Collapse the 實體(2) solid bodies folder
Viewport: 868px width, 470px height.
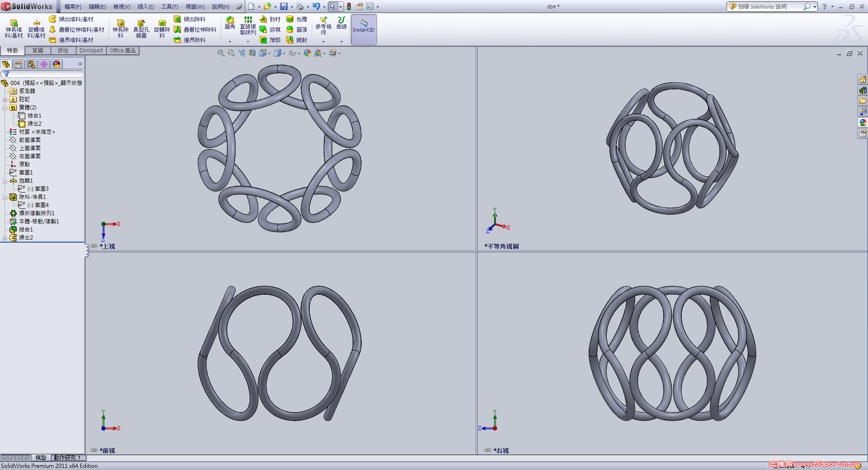pyautogui.click(x=5, y=108)
